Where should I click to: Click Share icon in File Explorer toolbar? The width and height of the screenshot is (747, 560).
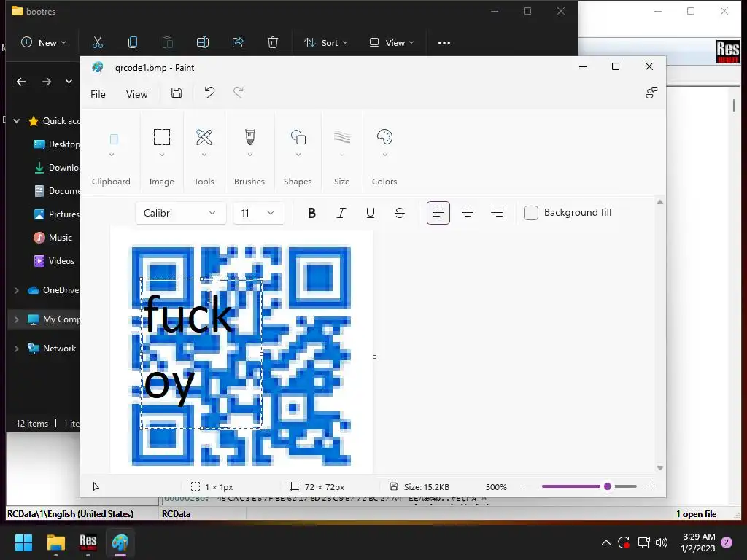(x=238, y=43)
